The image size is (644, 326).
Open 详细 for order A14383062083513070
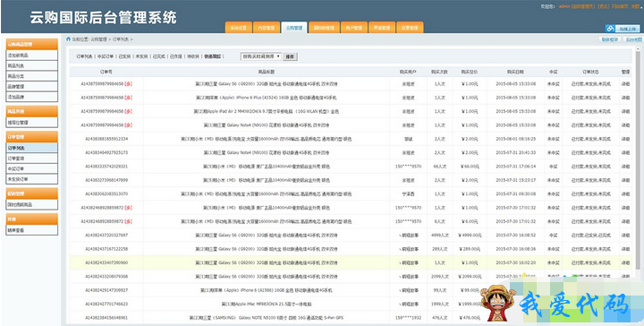click(625, 194)
